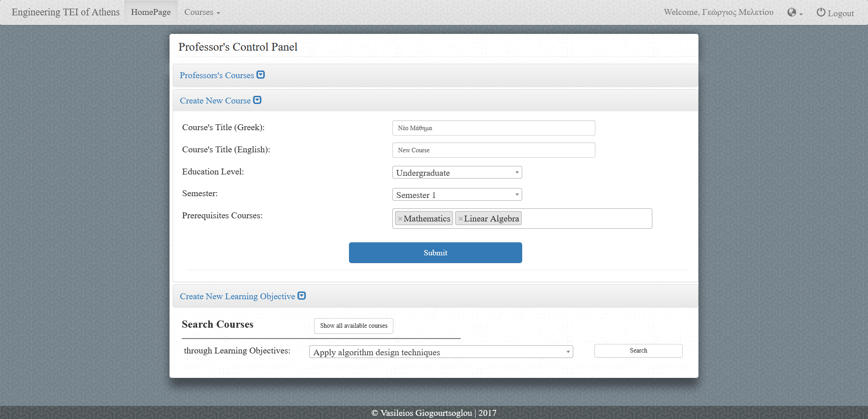
Task: Expand the Create New Learning Objective section
Action: coord(237,297)
